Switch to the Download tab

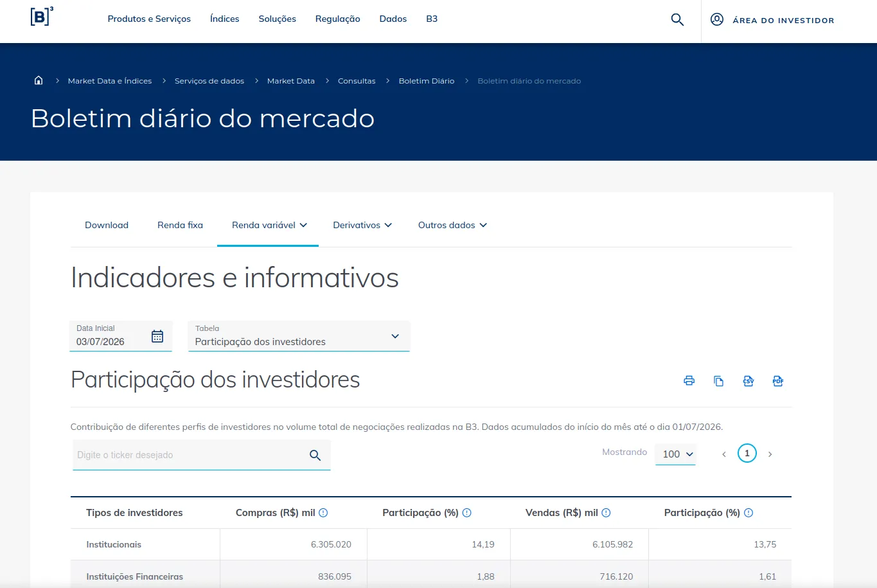click(107, 225)
